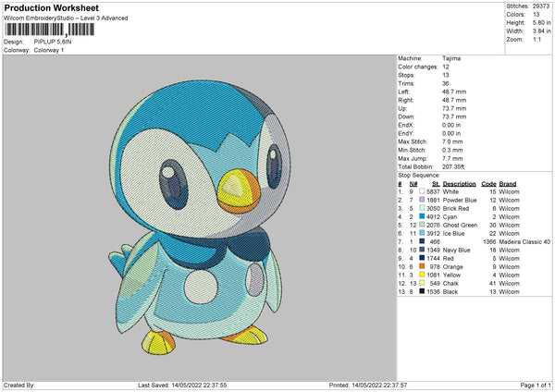The width and height of the screenshot is (555, 392).
Task: Select the 'Down:' measurement label
Action: pos(406,116)
